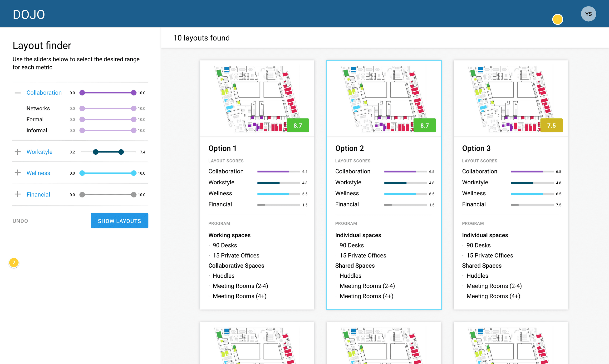Click the Informal sub-metric label
The width and height of the screenshot is (609, 364).
[37, 130]
